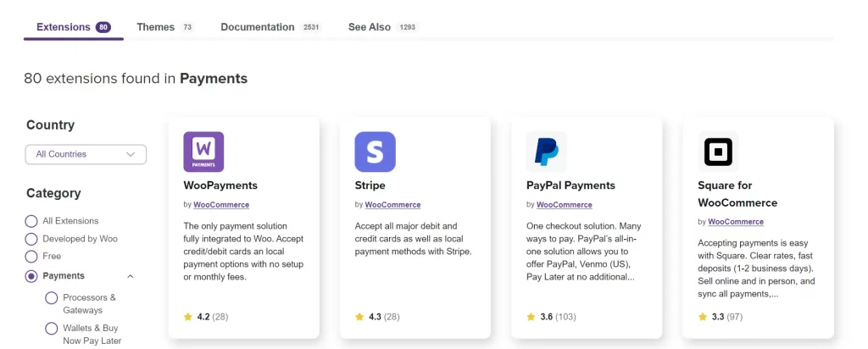Click the WooPayments purple logo icon
The height and width of the screenshot is (349, 868).
[203, 152]
